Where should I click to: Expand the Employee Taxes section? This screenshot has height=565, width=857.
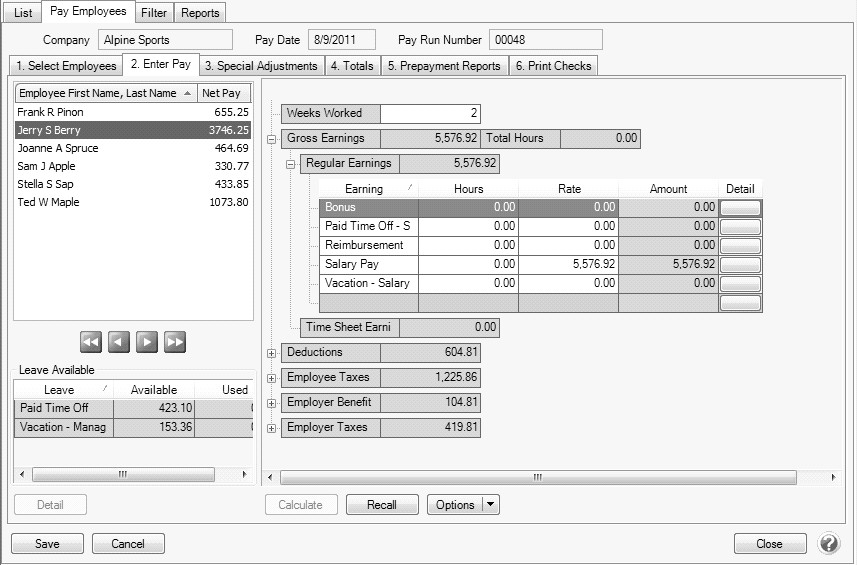tap(272, 378)
